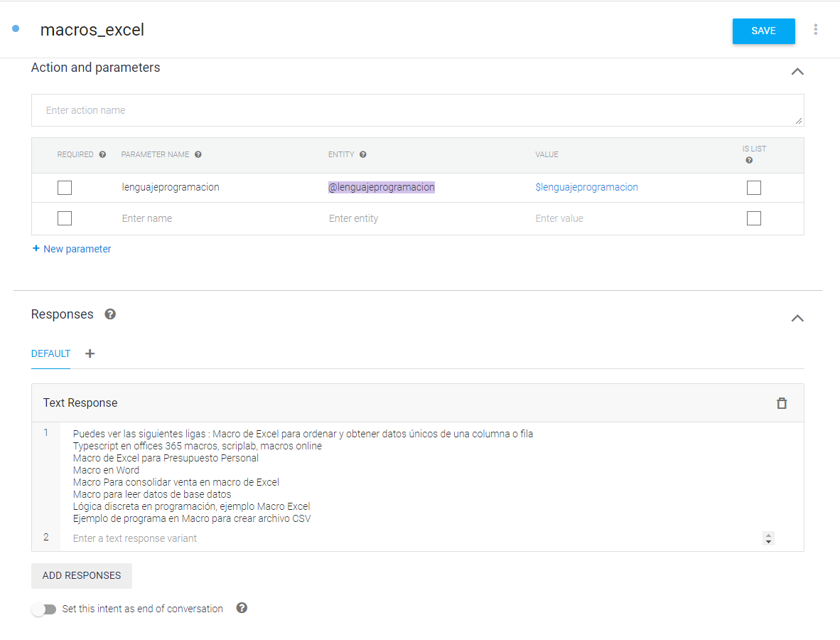The height and width of the screenshot is (640, 840).
Task: Click ADD RESPONSES button
Action: (82, 576)
